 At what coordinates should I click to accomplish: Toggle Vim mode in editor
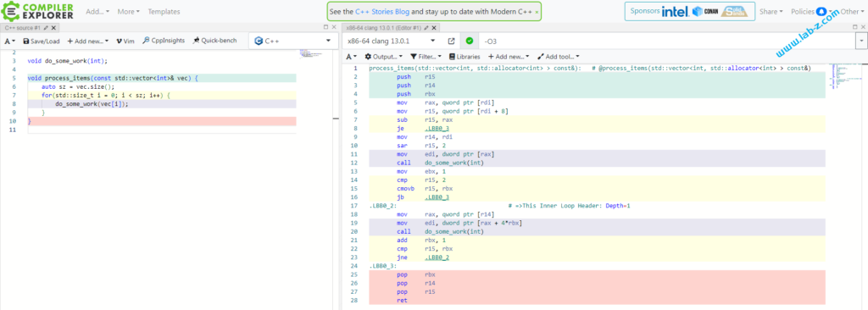click(125, 41)
